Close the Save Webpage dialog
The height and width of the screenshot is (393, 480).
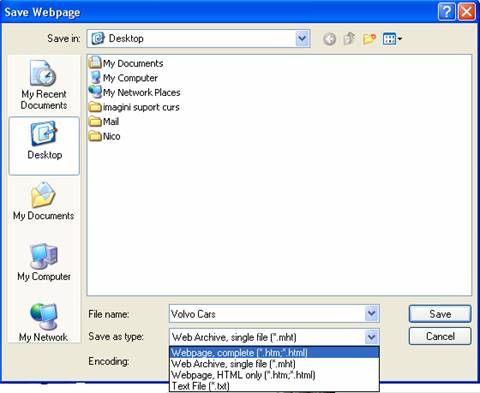[x=467, y=12]
